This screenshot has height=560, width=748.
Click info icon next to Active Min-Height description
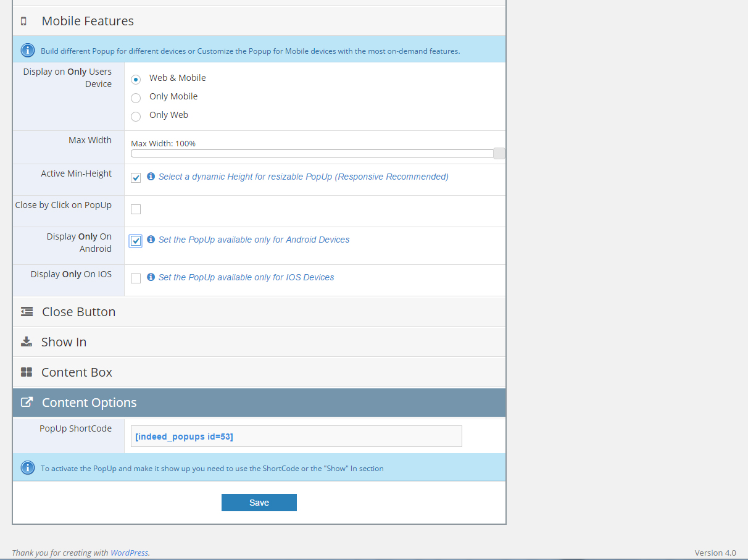(151, 177)
